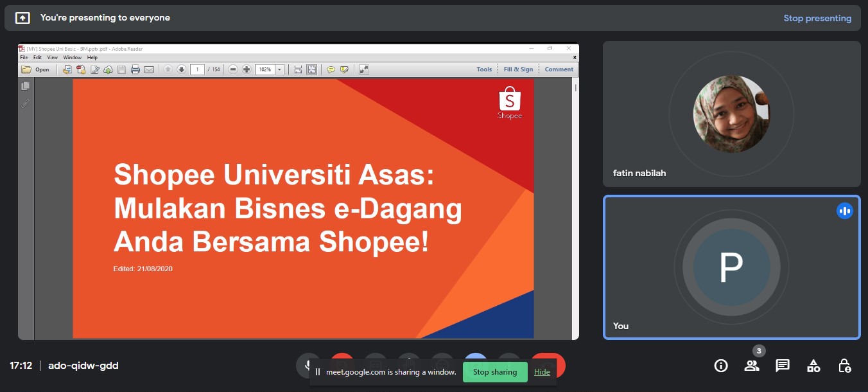868x392 pixels.
Task: Open the Edit menu
Action: click(x=37, y=58)
